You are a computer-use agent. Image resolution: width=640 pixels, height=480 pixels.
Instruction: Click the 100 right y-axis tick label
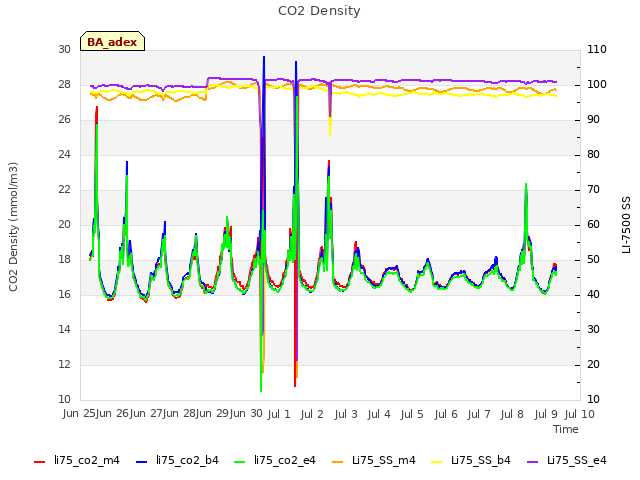pyautogui.click(x=597, y=84)
